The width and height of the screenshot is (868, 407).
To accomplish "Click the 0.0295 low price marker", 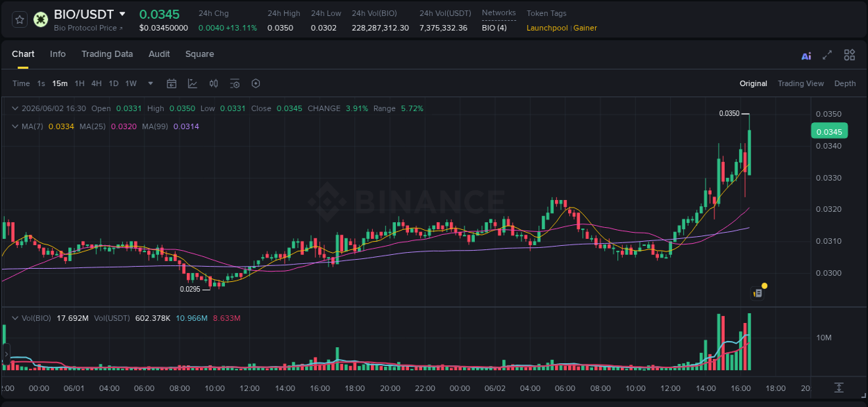I will click(x=190, y=289).
